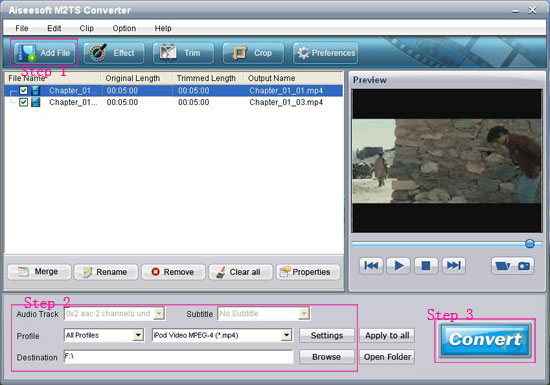Open the Trim tool
This screenshot has width=550, height=385.
(183, 53)
